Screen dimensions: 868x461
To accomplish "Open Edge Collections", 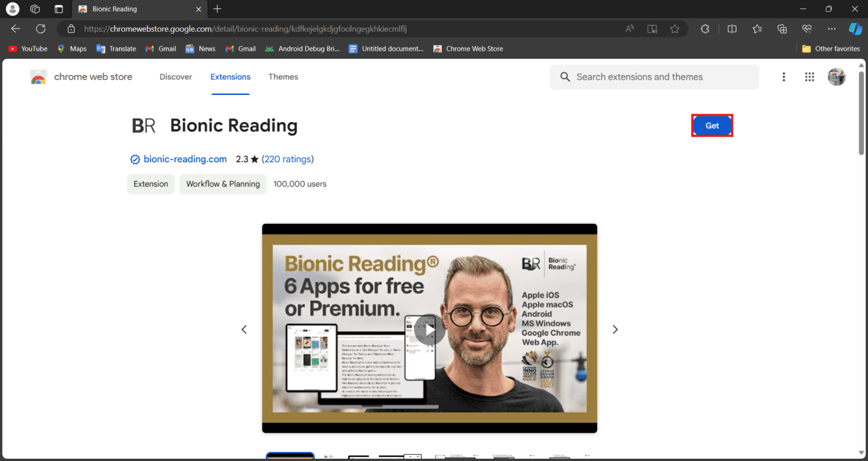I will 782,28.
